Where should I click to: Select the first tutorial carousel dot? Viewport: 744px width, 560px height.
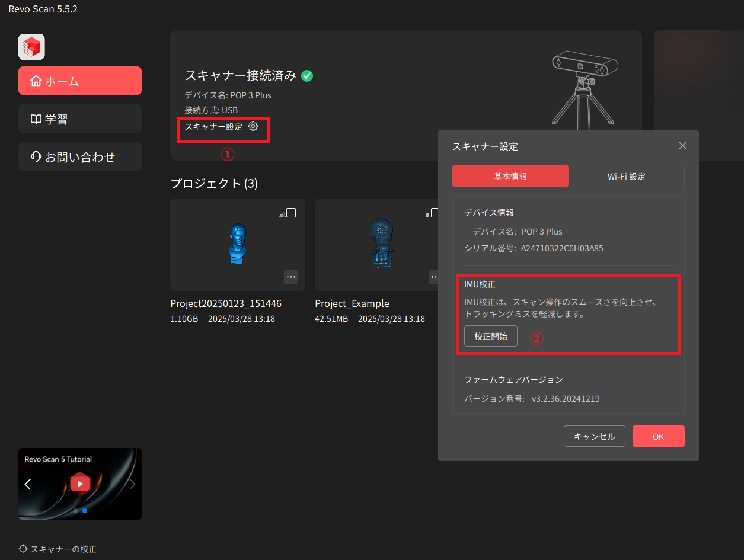[75, 510]
